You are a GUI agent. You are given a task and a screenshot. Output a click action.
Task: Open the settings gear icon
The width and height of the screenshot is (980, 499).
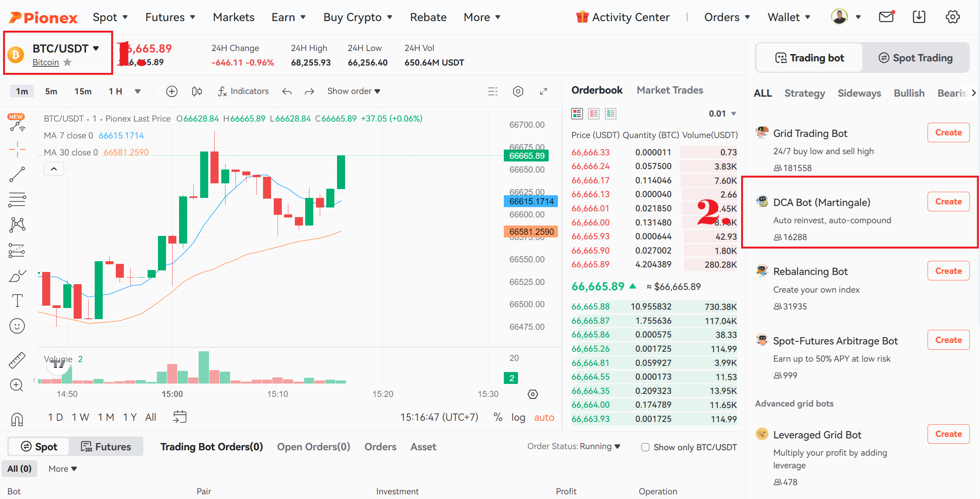[952, 17]
